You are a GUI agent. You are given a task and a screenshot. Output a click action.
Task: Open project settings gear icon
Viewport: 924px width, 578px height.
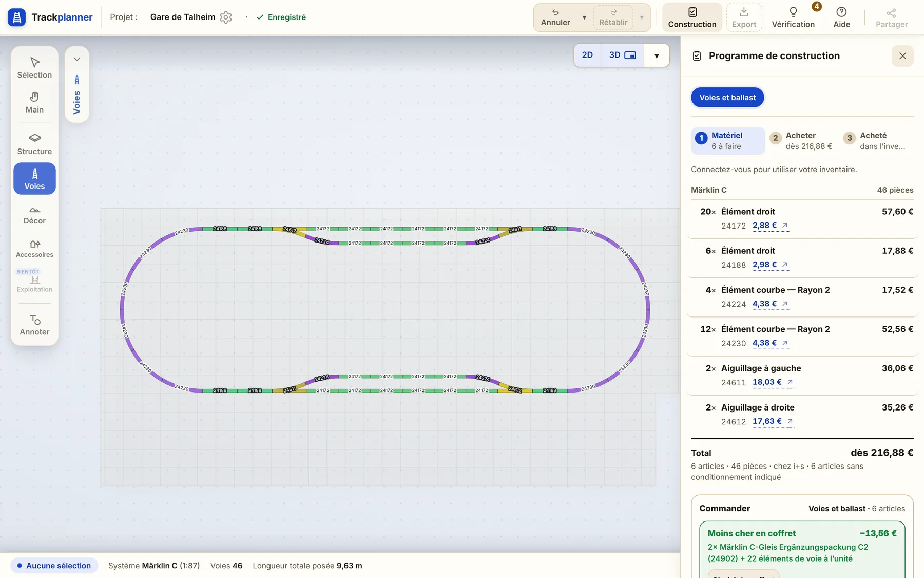click(226, 17)
